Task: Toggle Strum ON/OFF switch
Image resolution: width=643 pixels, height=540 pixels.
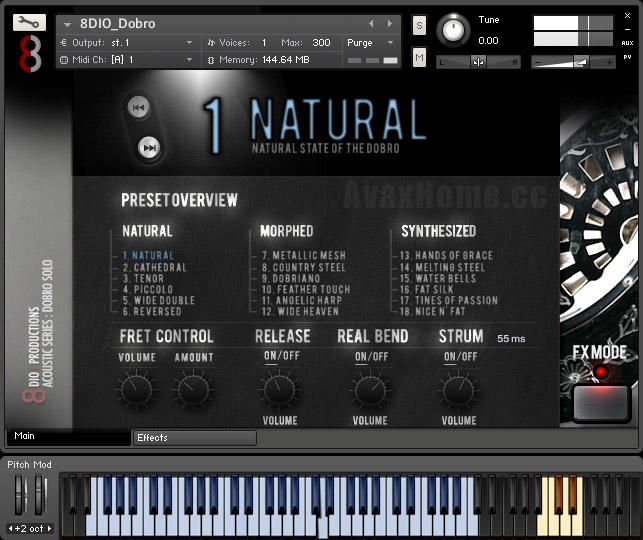Action: (460, 357)
